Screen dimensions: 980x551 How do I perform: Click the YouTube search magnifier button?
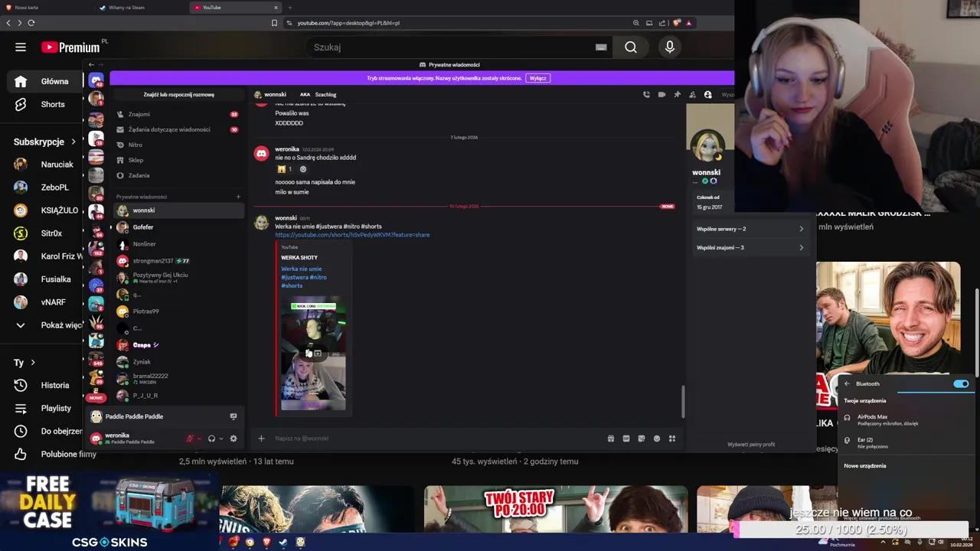(630, 47)
